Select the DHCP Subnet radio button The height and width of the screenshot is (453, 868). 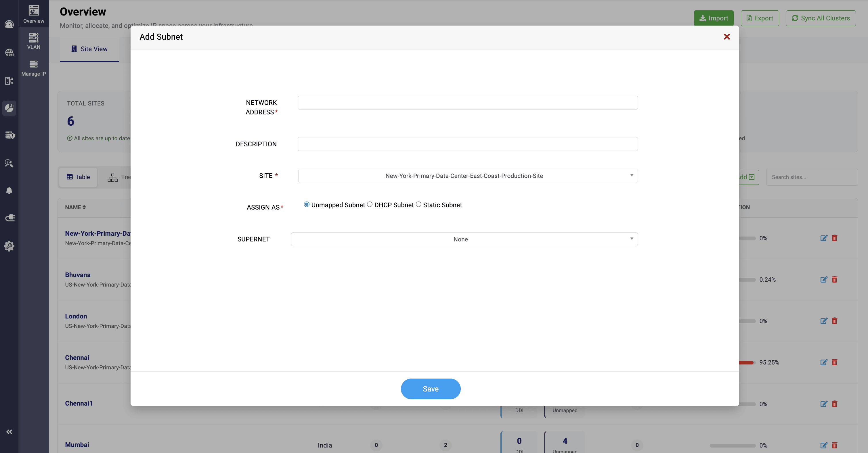pyautogui.click(x=370, y=204)
